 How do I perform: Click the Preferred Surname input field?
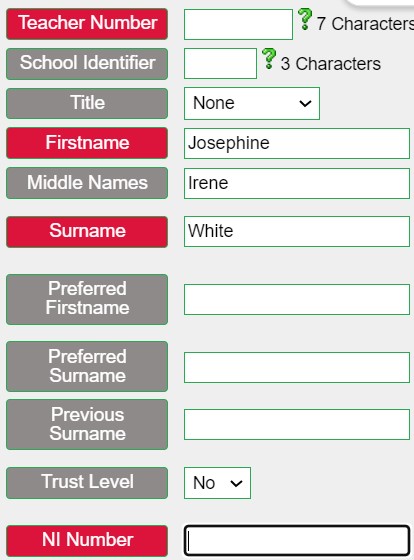point(296,367)
